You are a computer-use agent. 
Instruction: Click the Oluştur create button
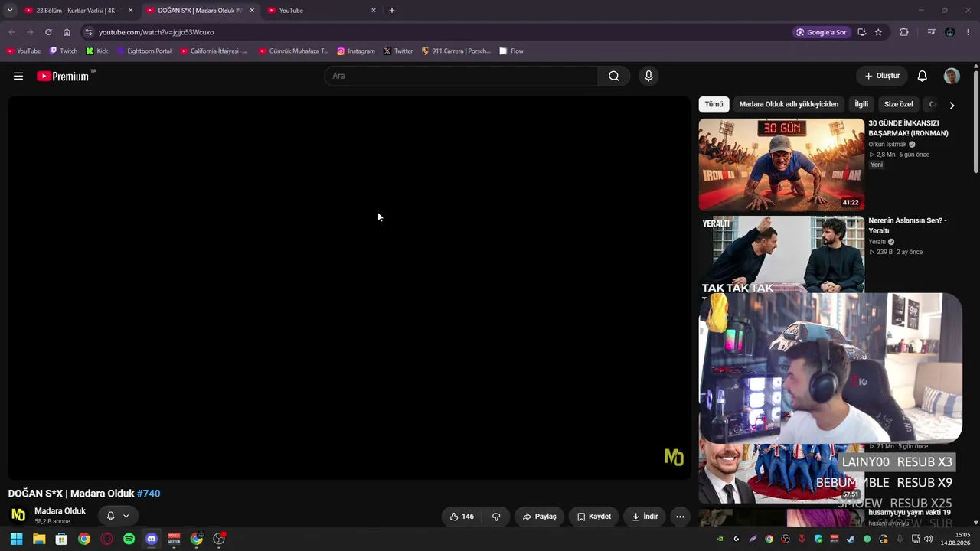[x=881, y=76]
